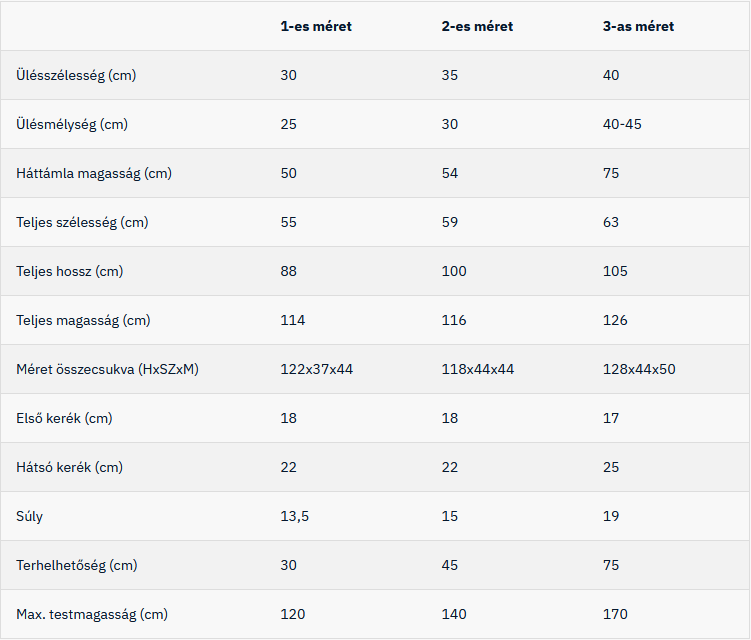The width and height of the screenshot is (751, 640).
Task: Click the '170' max body height value
Action: click(615, 614)
